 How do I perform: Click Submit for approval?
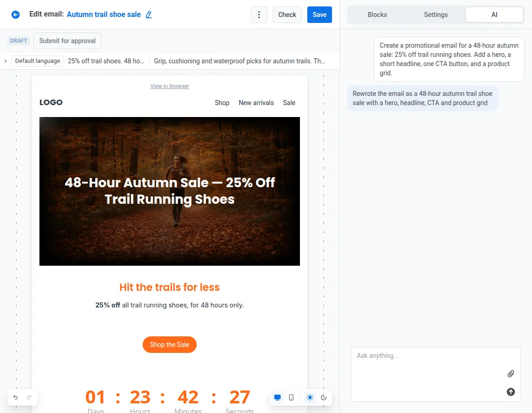coord(67,41)
